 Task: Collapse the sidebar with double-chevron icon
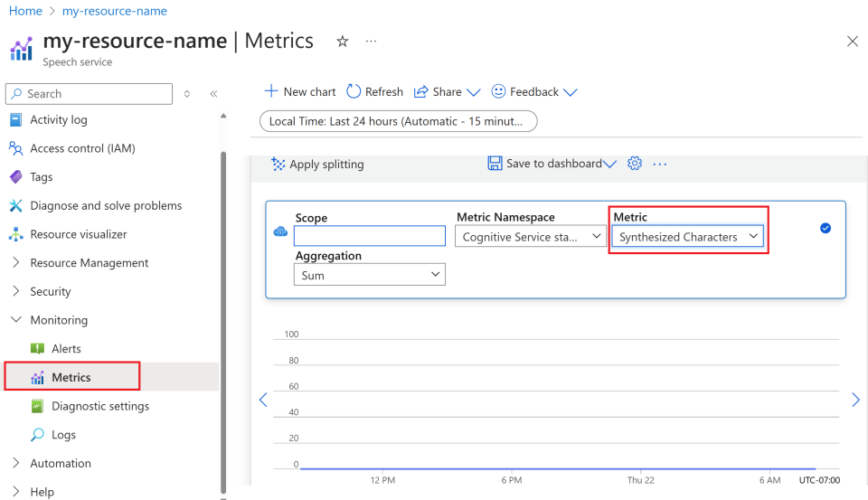click(x=214, y=93)
